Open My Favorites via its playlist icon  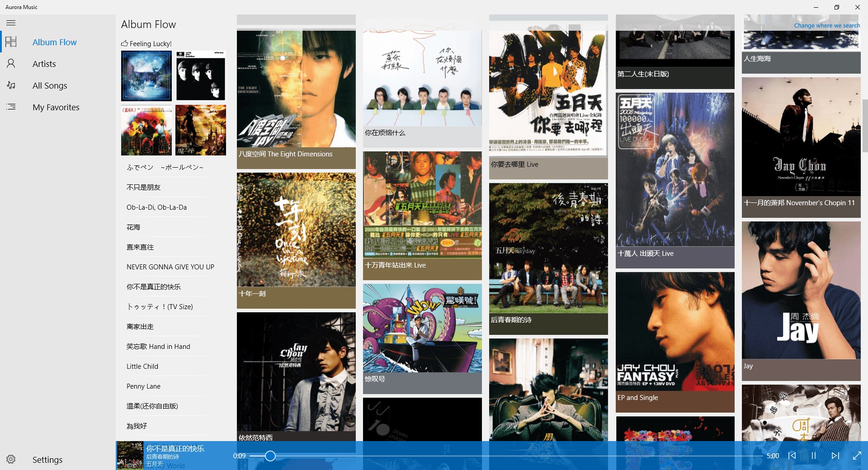point(11,107)
